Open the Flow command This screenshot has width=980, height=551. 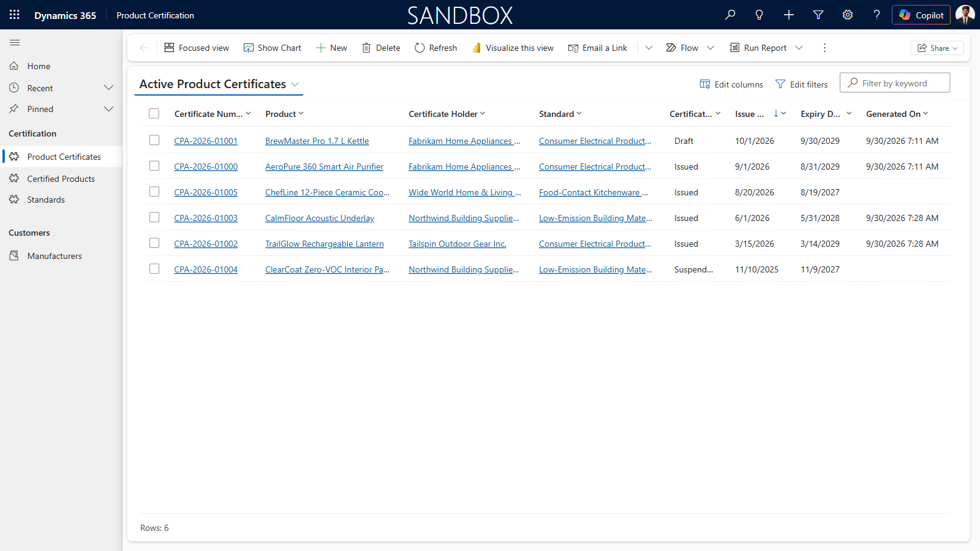682,48
